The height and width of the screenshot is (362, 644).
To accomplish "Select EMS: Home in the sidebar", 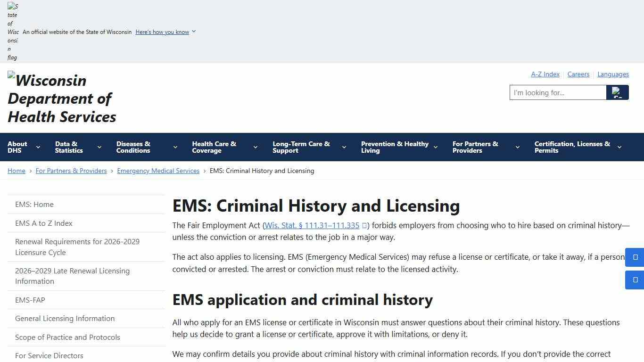I will tap(34, 204).
